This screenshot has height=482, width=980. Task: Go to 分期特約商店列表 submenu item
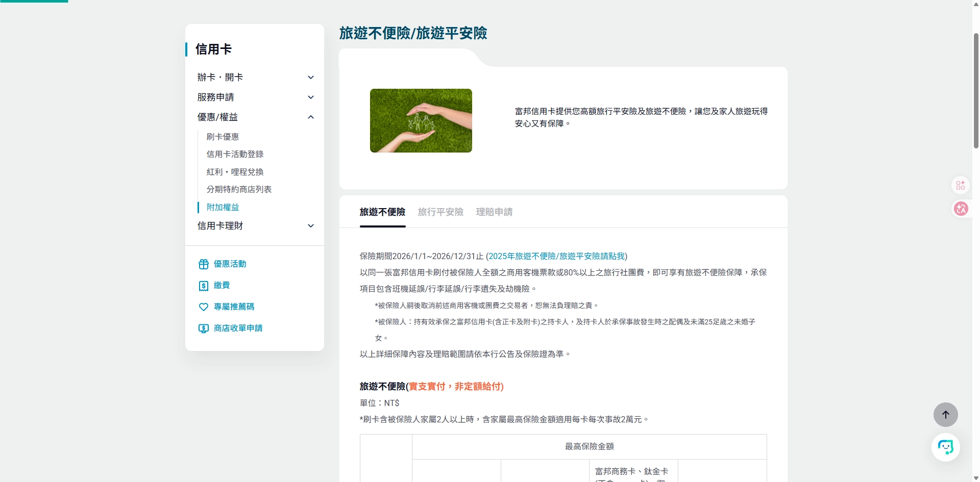[239, 189]
